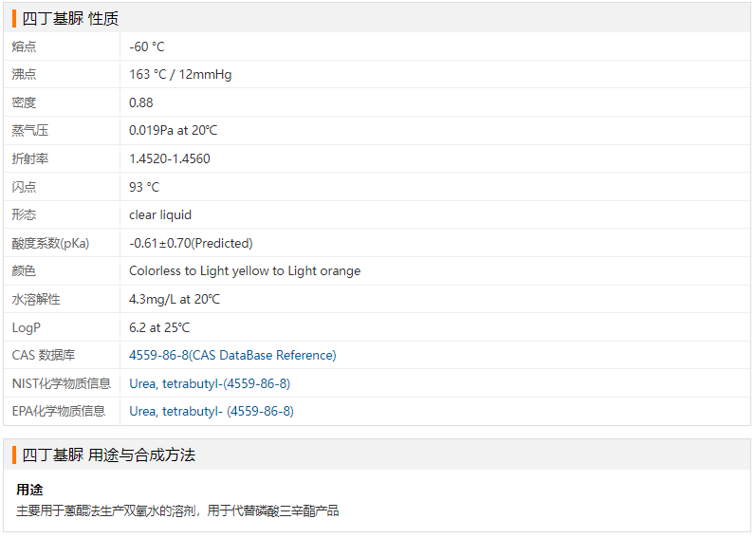
Task: Select the density value 0.88
Action: pyautogui.click(x=141, y=102)
